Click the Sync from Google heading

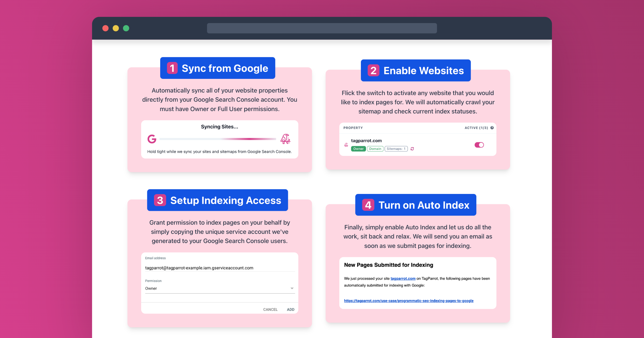click(x=218, y=68)
